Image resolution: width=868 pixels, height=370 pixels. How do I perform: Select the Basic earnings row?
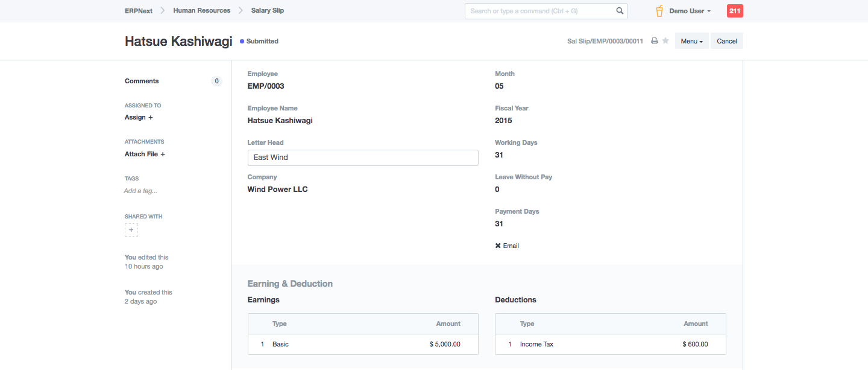[x=363, y=344]
